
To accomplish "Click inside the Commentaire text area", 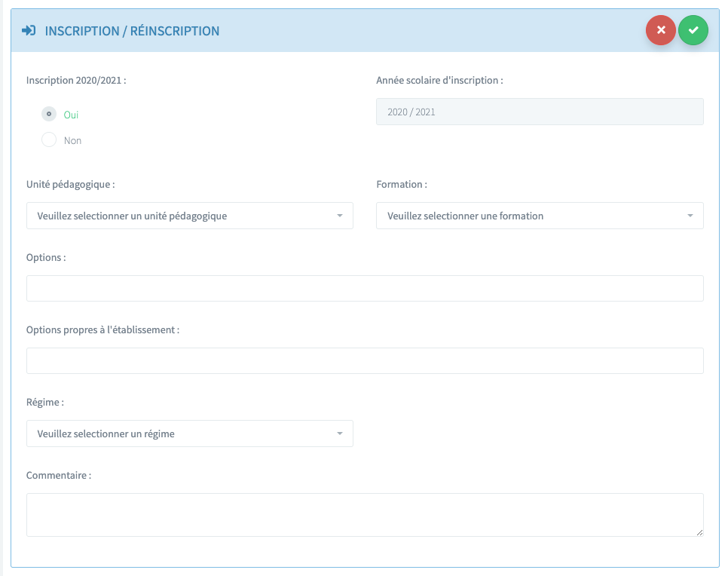I will pos(365,514).
